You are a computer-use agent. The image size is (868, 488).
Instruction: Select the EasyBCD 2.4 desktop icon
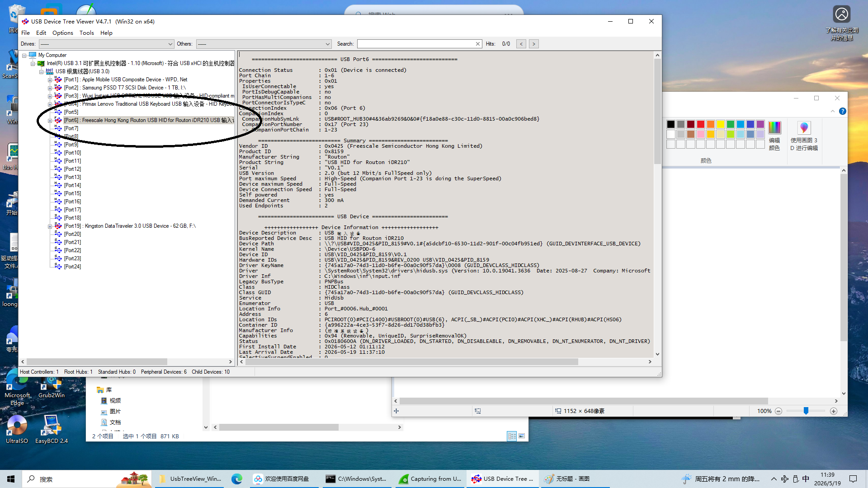pos(52,429)
